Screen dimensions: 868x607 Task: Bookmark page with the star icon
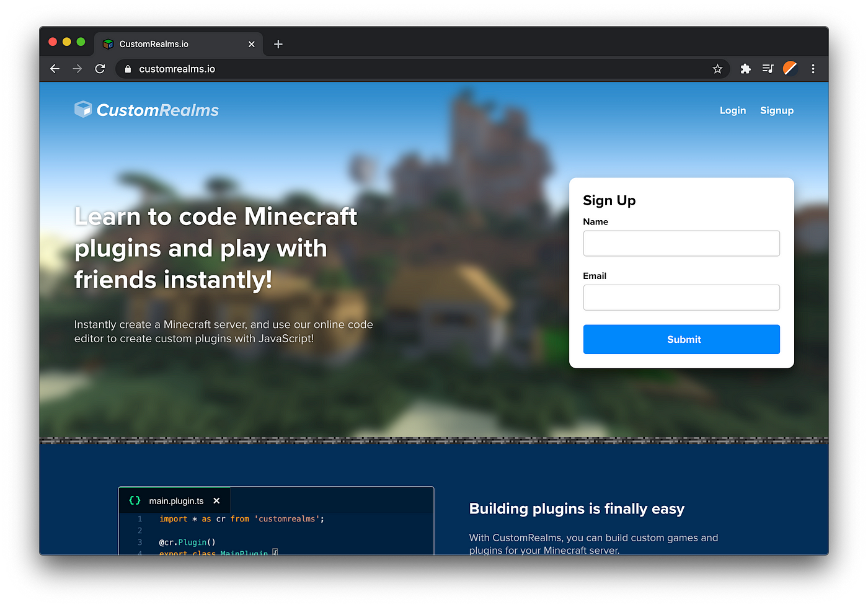[717, 69]
